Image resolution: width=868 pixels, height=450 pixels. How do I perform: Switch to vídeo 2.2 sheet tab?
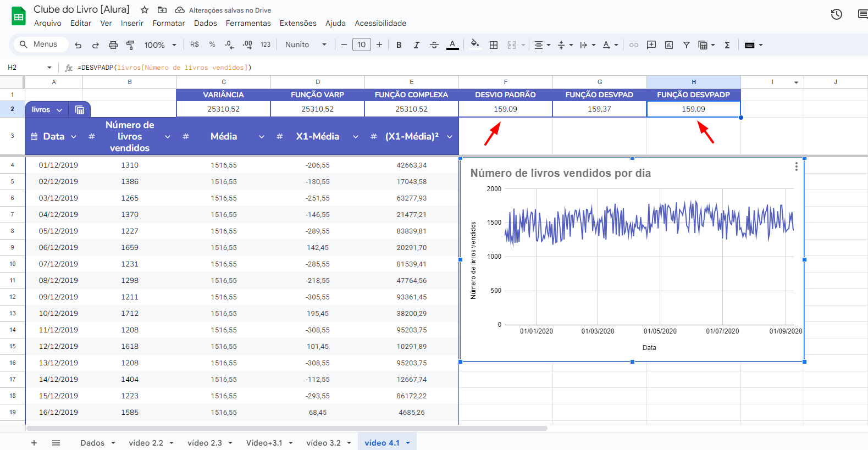146,443
